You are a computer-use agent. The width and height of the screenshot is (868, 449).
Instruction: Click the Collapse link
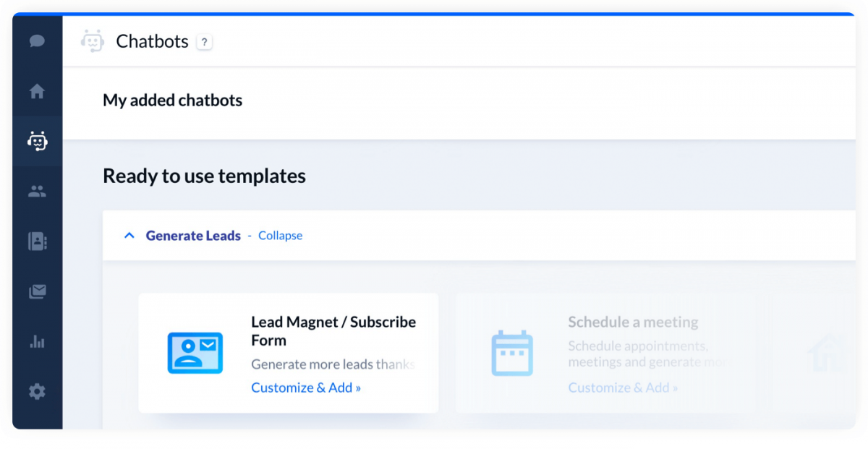click(x=281, y=236)
